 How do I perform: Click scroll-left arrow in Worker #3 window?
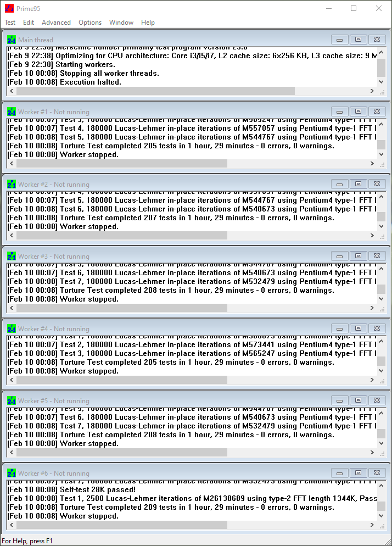tap(12, 308)
